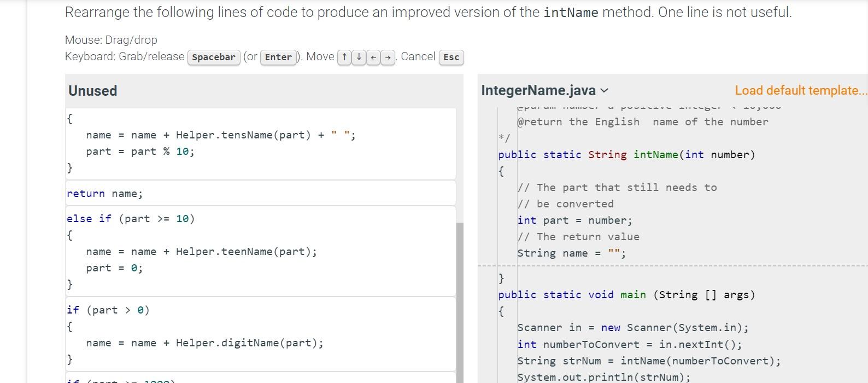The width and height of the screenshot is (868, 383).
Task: Click the Enter key hint
Action: click(x=278, y=57)
